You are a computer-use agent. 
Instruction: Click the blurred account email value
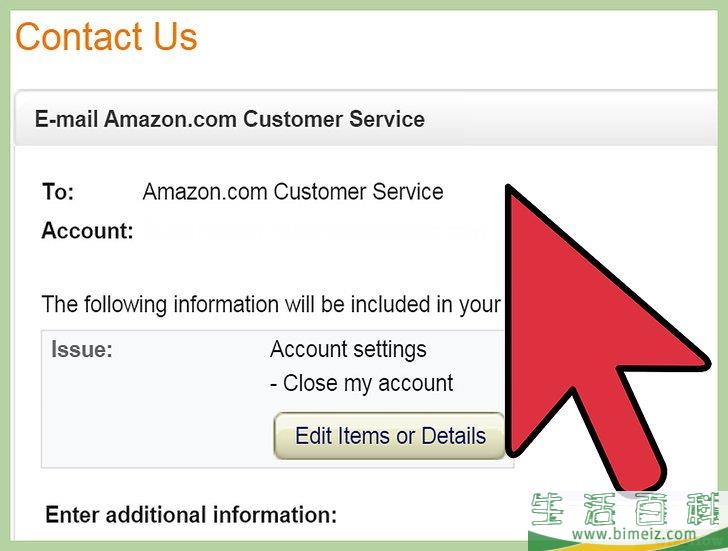316,231
